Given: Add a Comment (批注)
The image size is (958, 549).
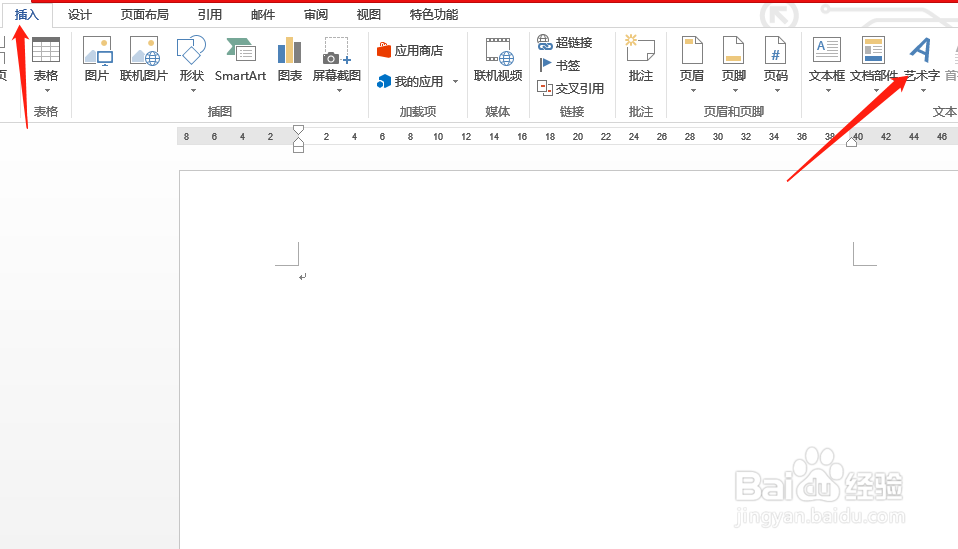Looking at the screenshot, I should click(x=640, y=59).
